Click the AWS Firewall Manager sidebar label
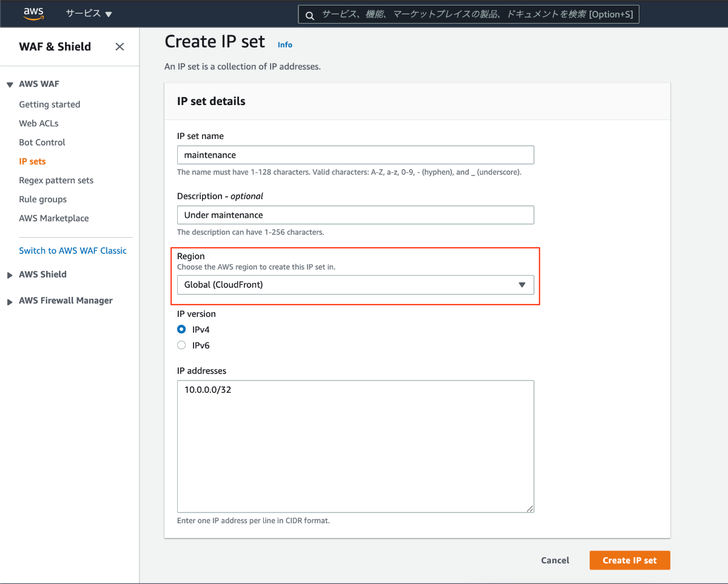Screen dimensions: 728x584 coord(66,300)
